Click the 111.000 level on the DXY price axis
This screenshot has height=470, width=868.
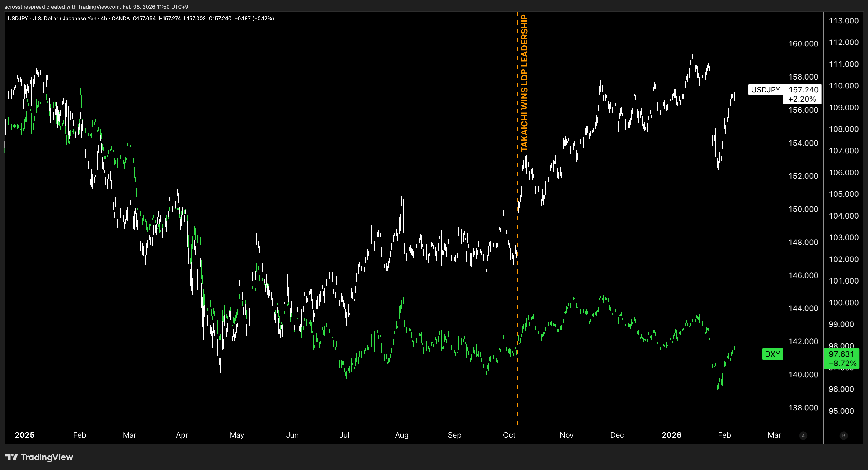pos(844,64)
